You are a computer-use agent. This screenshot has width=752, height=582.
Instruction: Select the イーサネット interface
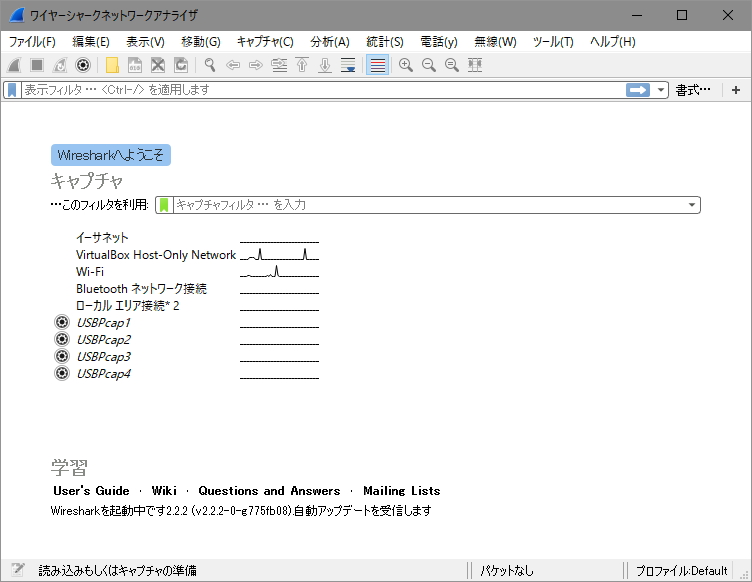[102, 237]
